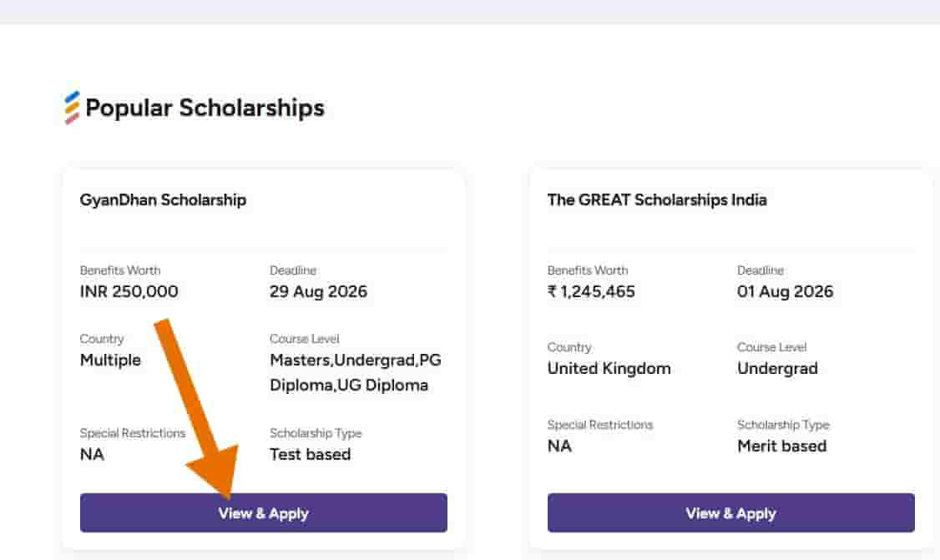
Task: Open The GREAT Scholarships India title
Action: click(x=657, y=199)
